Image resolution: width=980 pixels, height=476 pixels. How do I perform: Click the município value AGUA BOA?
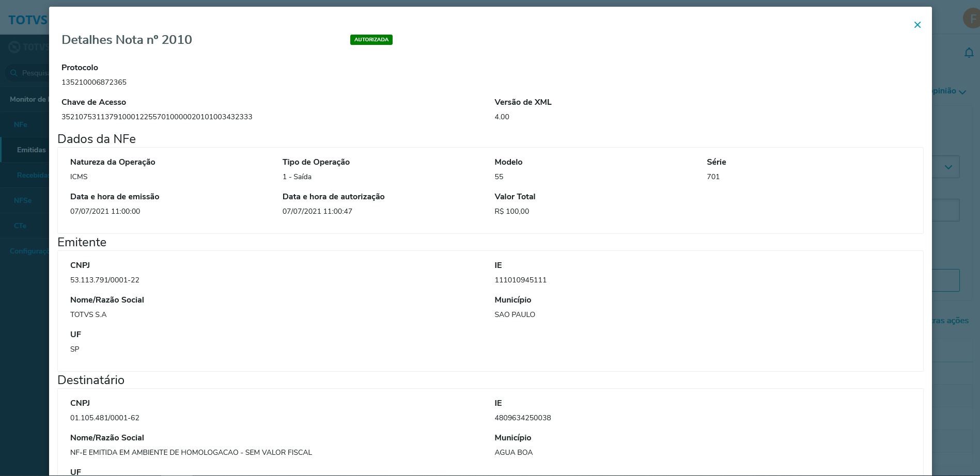[514, 452]
